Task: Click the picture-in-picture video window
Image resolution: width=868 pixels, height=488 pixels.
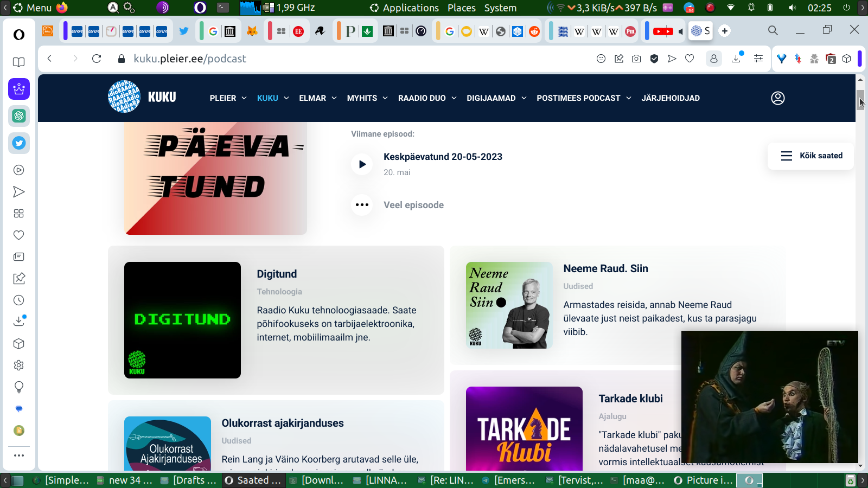Action: 770,397
